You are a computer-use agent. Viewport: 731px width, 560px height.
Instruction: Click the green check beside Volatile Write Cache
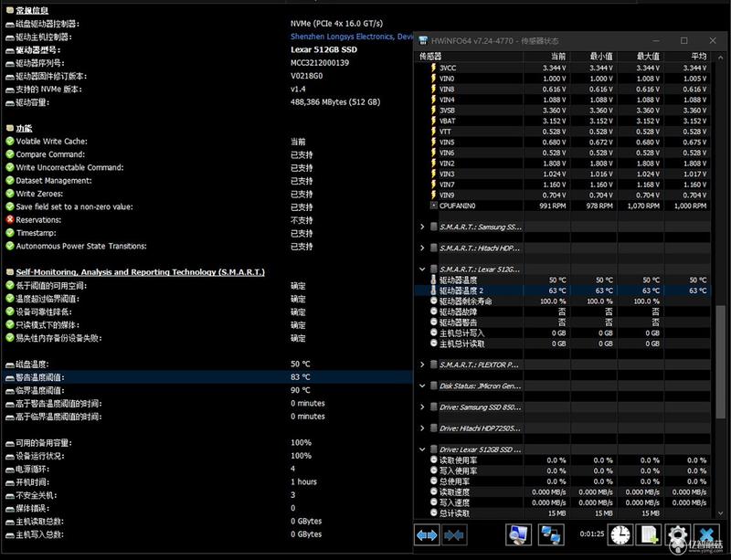coord(10,142)
